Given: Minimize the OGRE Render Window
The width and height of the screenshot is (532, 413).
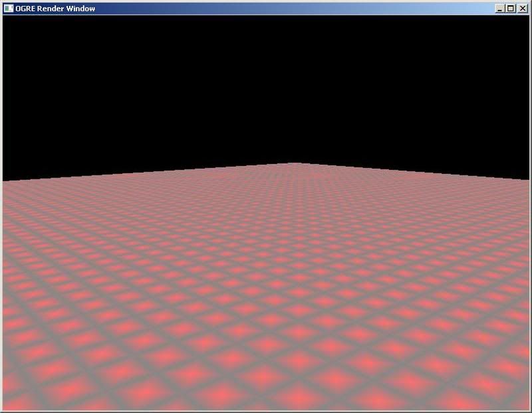Looking at the screenshot, I should (x=499, y=9).
